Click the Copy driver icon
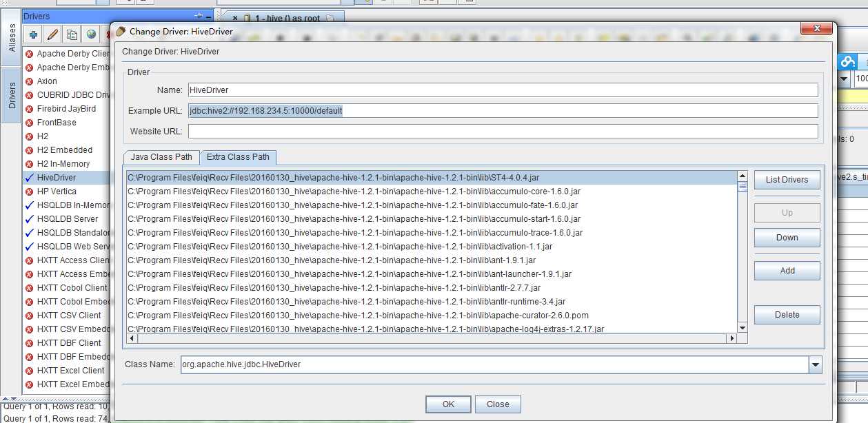 coord(72,34)
